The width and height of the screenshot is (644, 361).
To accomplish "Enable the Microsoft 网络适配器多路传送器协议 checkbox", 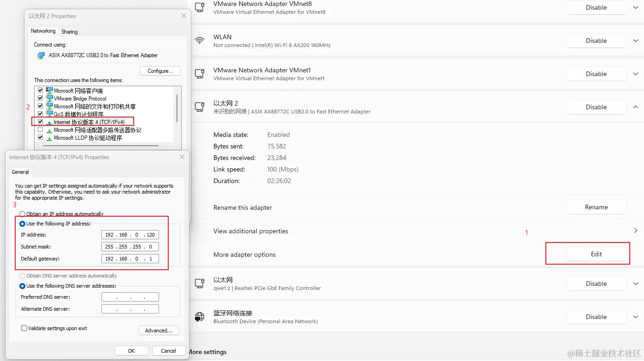I will click(41, 130).
